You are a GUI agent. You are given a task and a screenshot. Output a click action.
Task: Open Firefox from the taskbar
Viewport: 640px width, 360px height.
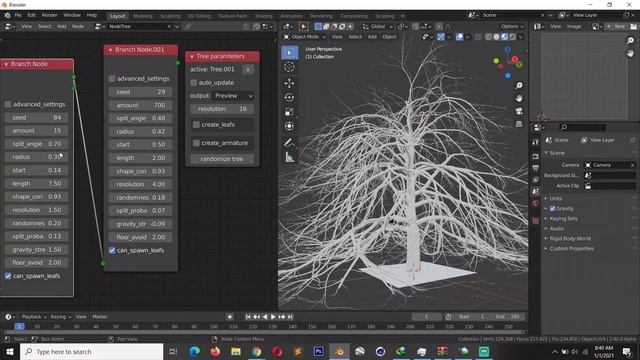point(215,351)
